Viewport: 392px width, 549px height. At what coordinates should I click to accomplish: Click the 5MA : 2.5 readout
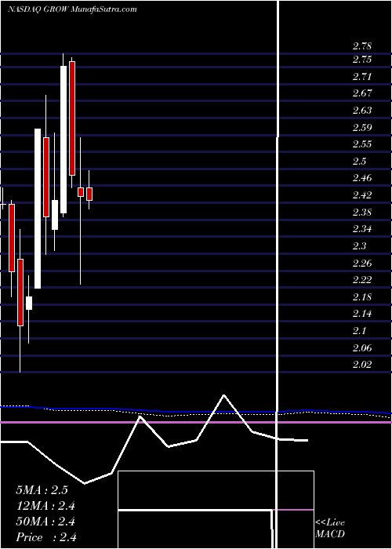42,490
